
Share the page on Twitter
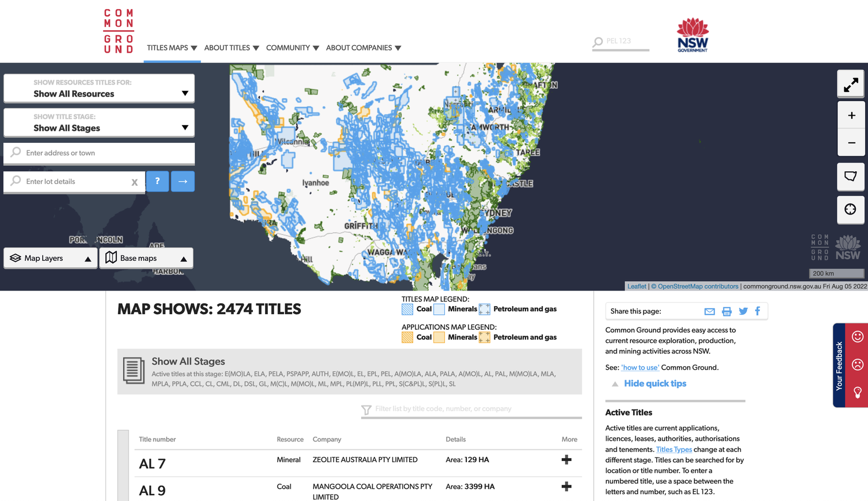coord(743,311)
